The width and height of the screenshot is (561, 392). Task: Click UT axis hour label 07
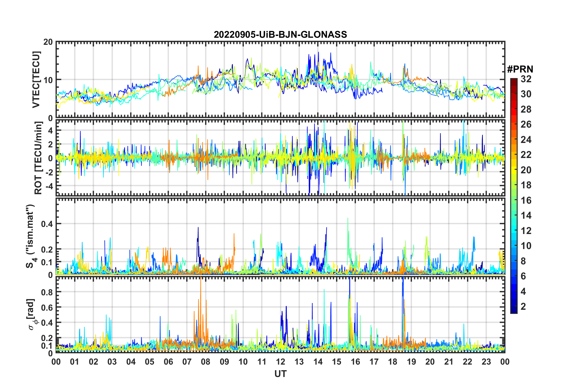(187, 362)
